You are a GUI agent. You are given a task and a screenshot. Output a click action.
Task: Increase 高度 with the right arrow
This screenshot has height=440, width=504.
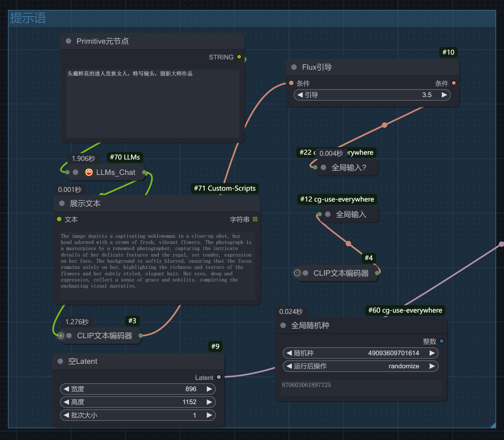click(209, 402)
